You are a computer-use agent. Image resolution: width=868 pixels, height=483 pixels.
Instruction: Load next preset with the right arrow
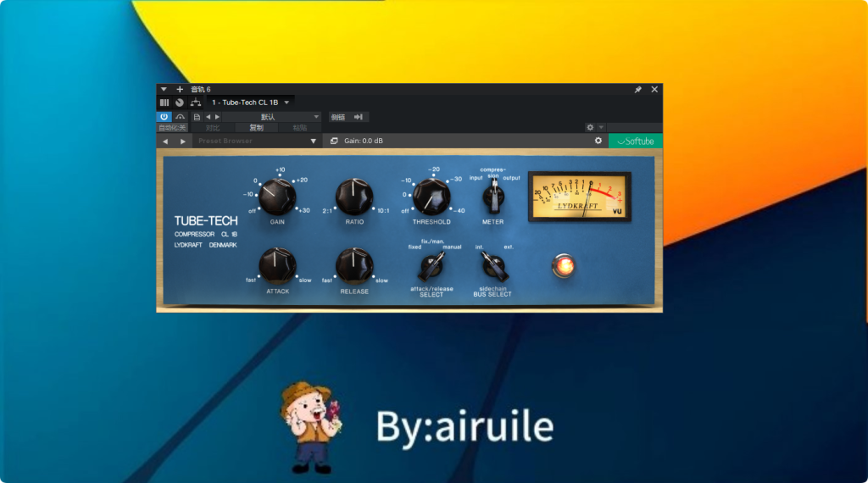tap(218, 117)
